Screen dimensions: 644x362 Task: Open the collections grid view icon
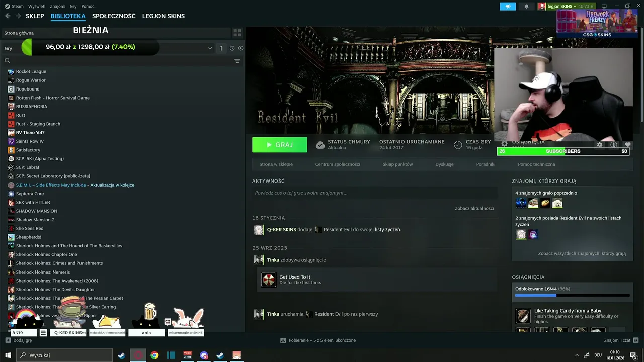[x=237, y=33]
